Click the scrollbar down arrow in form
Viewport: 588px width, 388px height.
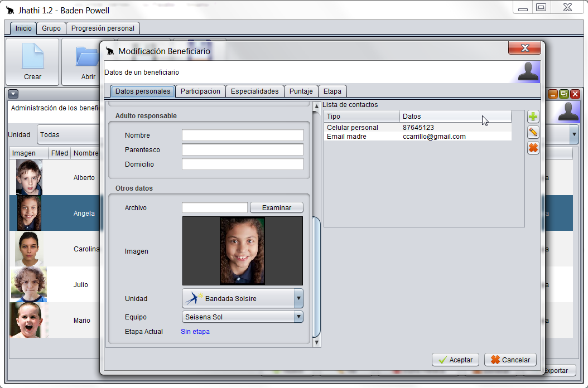(316, 342)
